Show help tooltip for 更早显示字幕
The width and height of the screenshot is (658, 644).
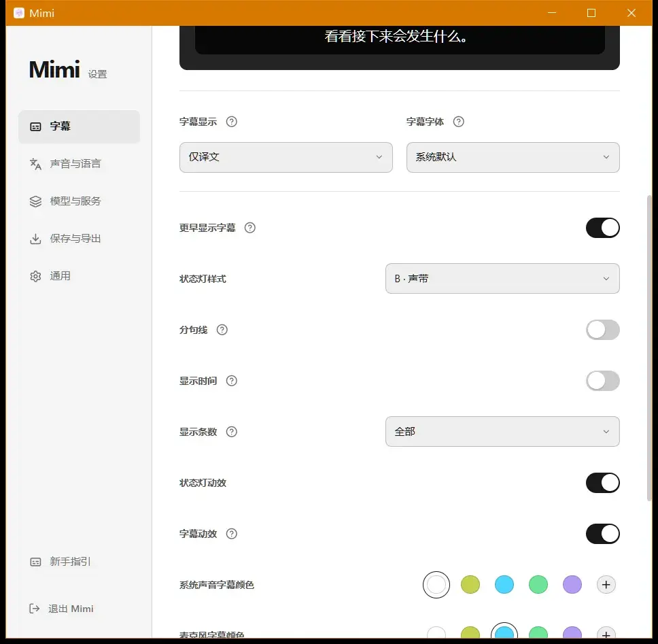click(250, 228)
